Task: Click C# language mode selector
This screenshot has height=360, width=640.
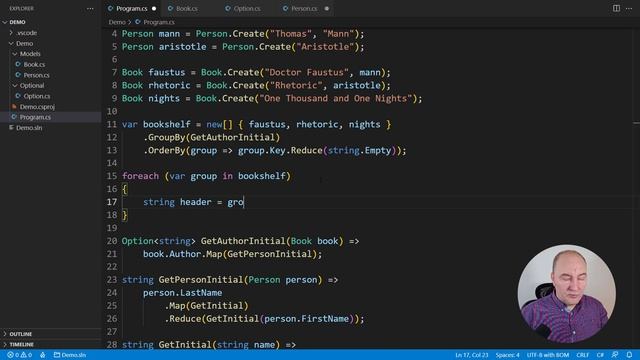Action: (600, 355)
